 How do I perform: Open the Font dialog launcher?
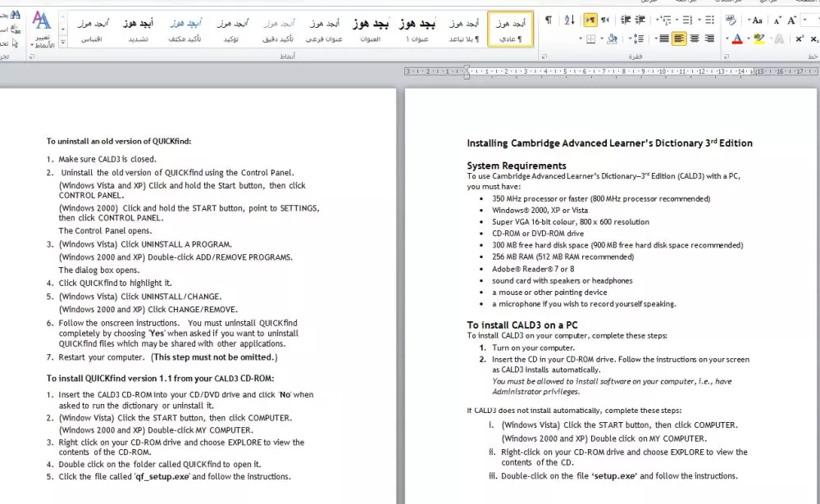(x=726, y=57)
